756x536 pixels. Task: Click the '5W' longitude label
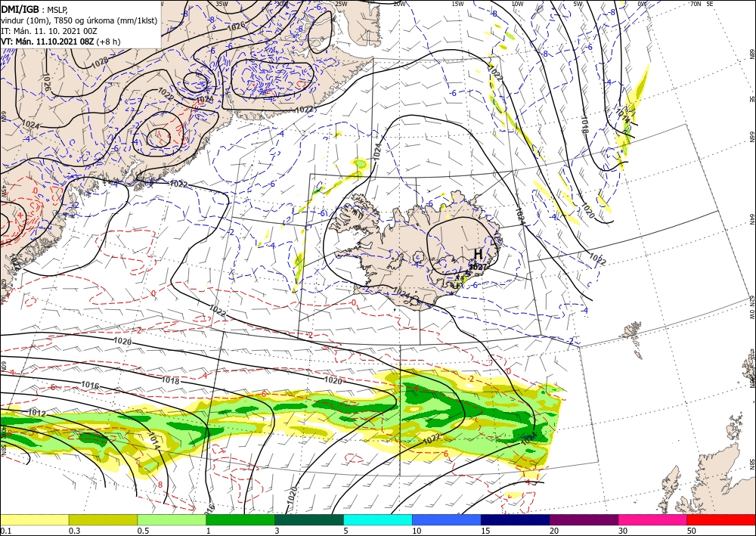coord(578,4)
